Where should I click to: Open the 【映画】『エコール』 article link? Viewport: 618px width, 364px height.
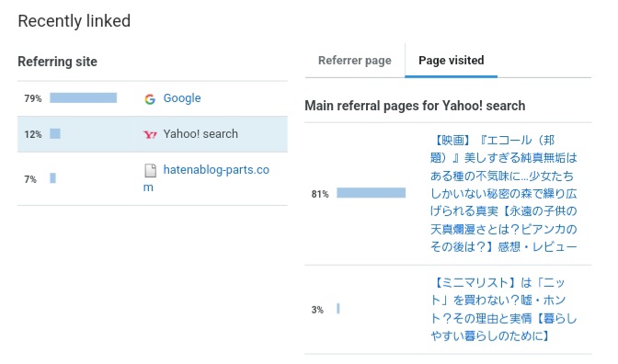[503, 193]
